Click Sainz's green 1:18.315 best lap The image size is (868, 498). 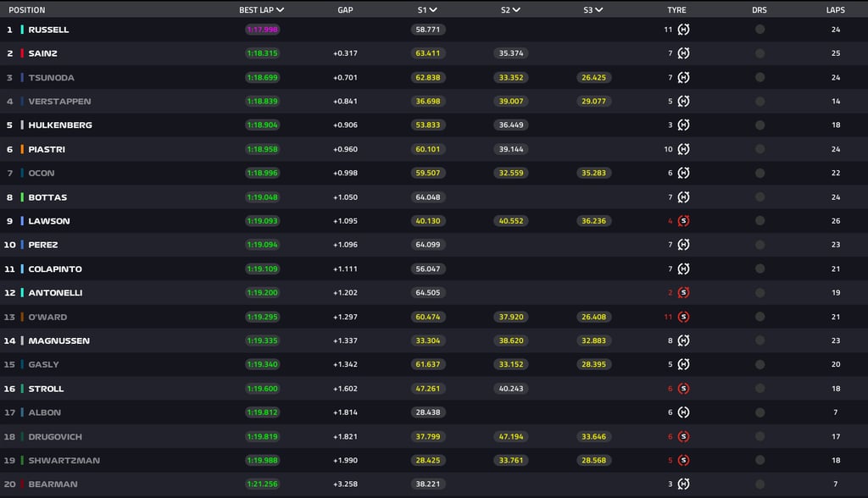pos(263,53)
